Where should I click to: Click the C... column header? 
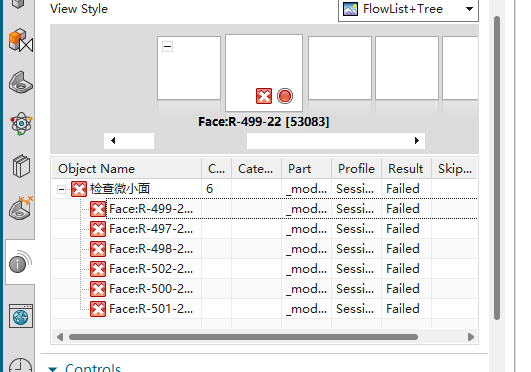pyautogui.click(x=216, y=169)
